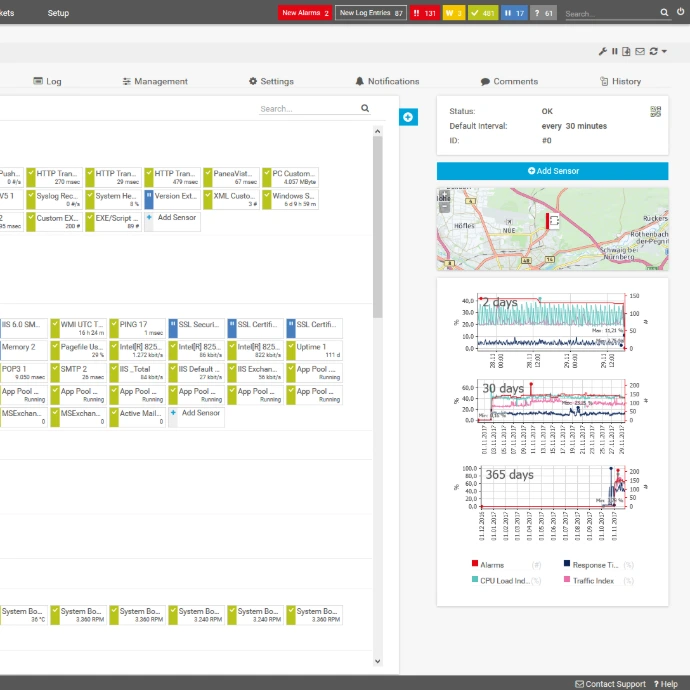Click the envelope notification icon in toolbar
This screenshot has width=690, height=690.
point(640,51)
